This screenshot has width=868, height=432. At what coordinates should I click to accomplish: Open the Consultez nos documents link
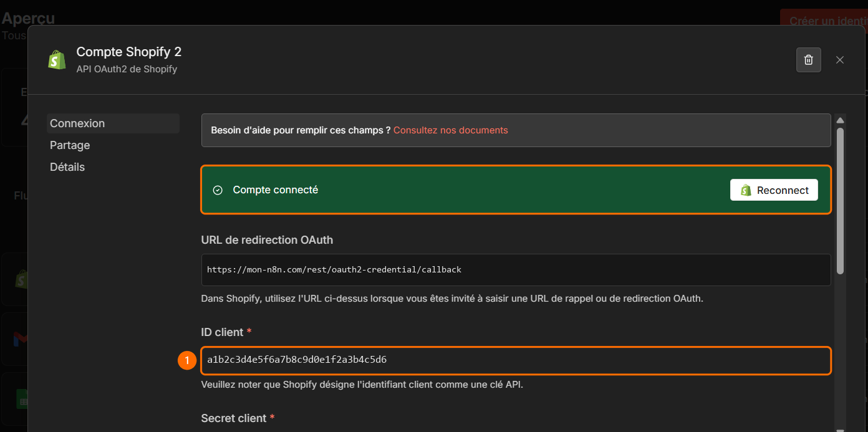tap(451, 130)
